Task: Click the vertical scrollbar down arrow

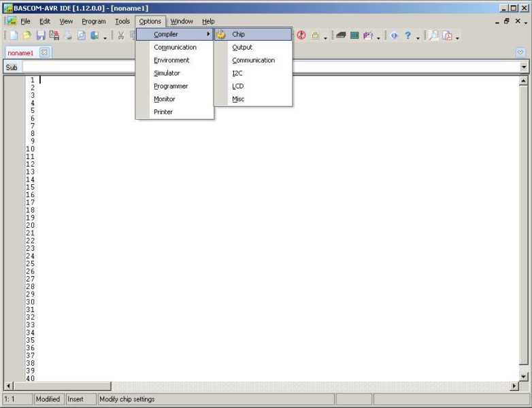Action: pos(523,377)
